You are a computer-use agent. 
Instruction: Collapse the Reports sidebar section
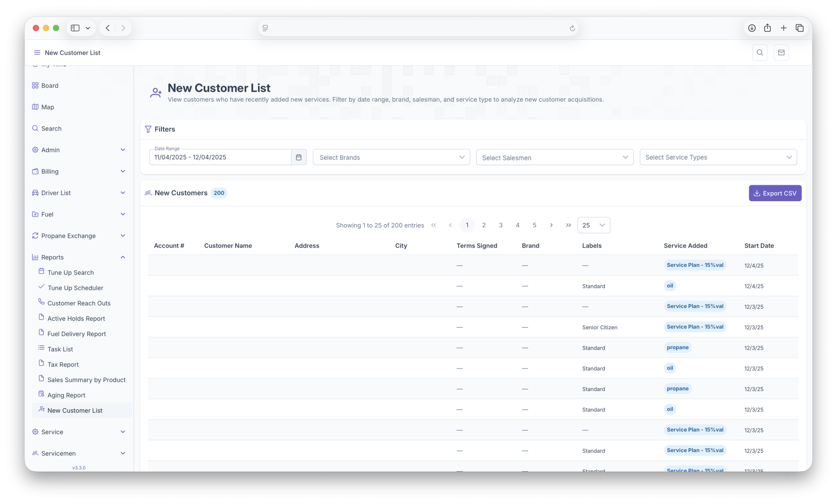[x=123, y=257]
